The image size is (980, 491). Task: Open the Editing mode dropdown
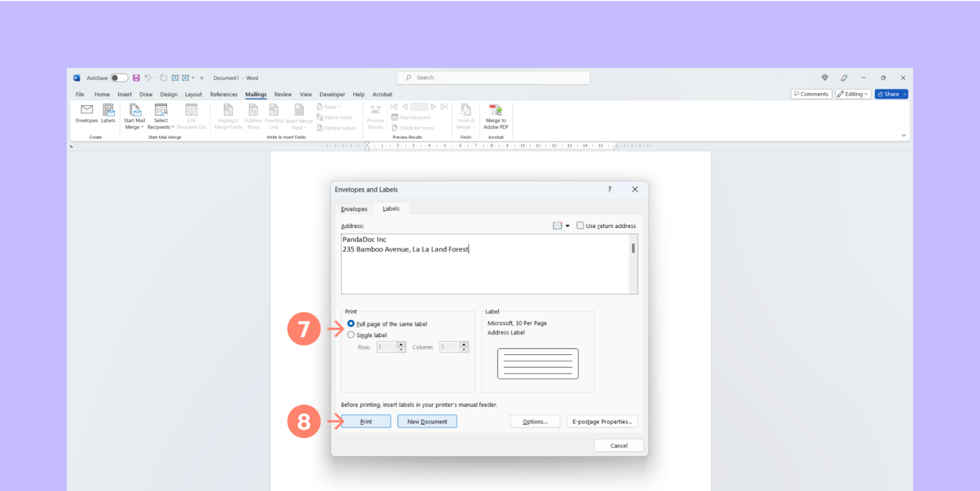852,94
